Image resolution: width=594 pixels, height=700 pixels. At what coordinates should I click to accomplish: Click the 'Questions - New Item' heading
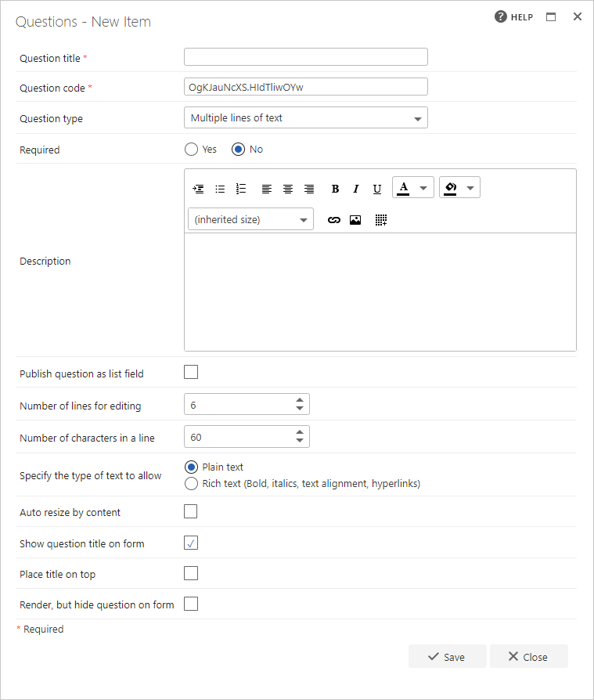83,21
